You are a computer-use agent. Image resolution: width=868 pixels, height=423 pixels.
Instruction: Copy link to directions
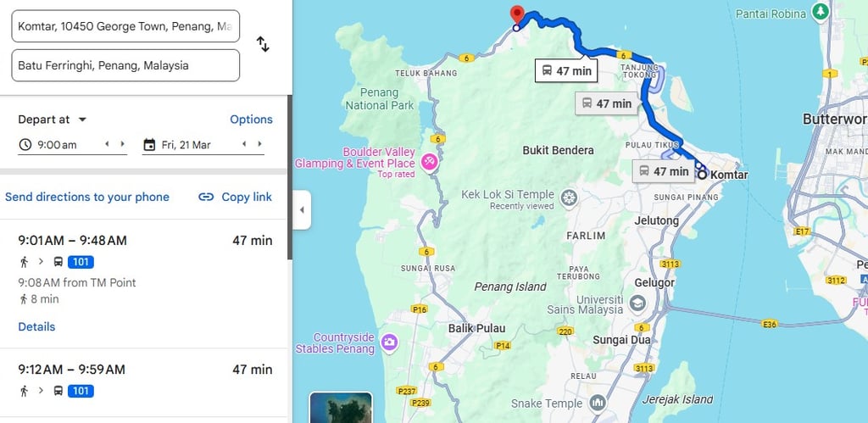click(236, 198)
